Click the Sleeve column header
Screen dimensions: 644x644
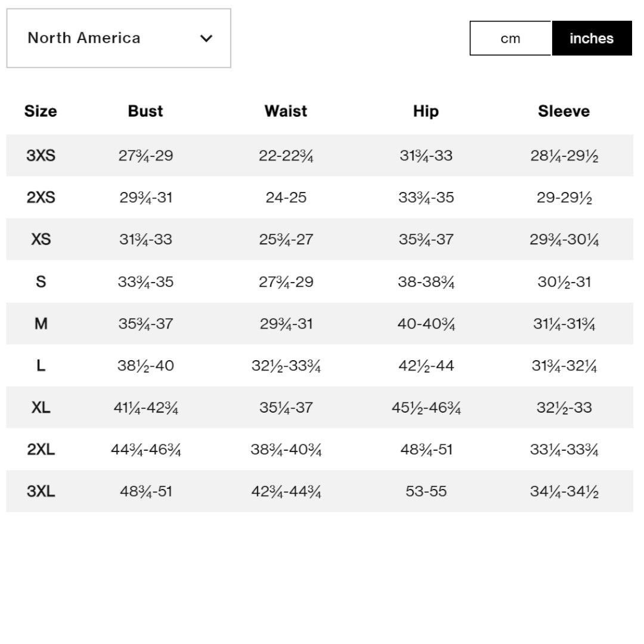pos(564,111)
